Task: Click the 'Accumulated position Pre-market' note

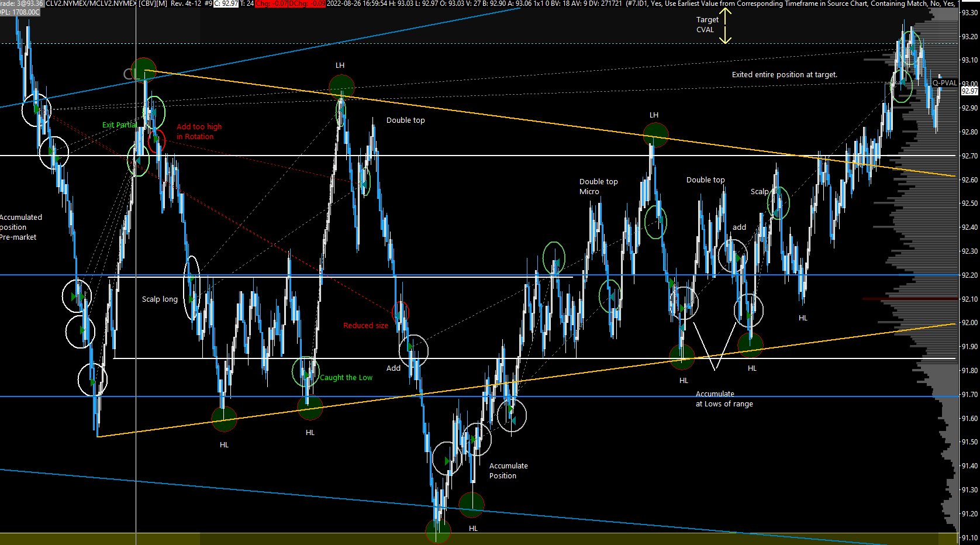Action: pos(21,227)
